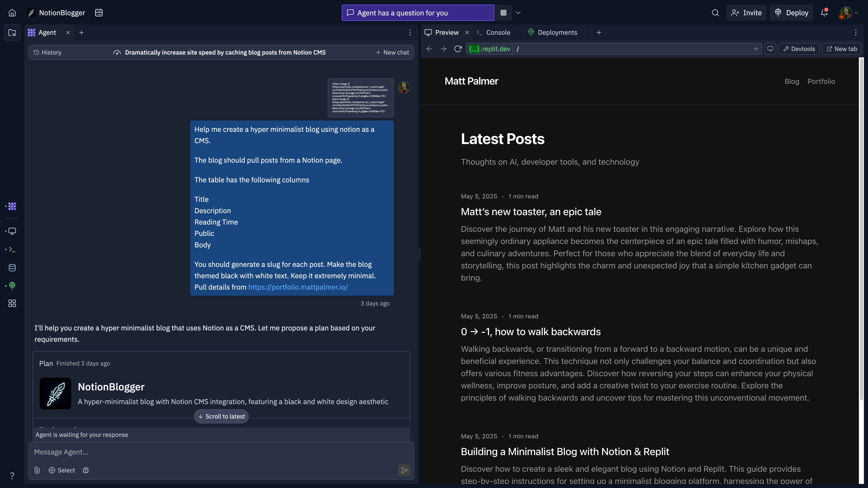Image resolution: width=868 pixels, height=488 pixels.
Task: Open Devtools in the preview
Action: point(799,49)
